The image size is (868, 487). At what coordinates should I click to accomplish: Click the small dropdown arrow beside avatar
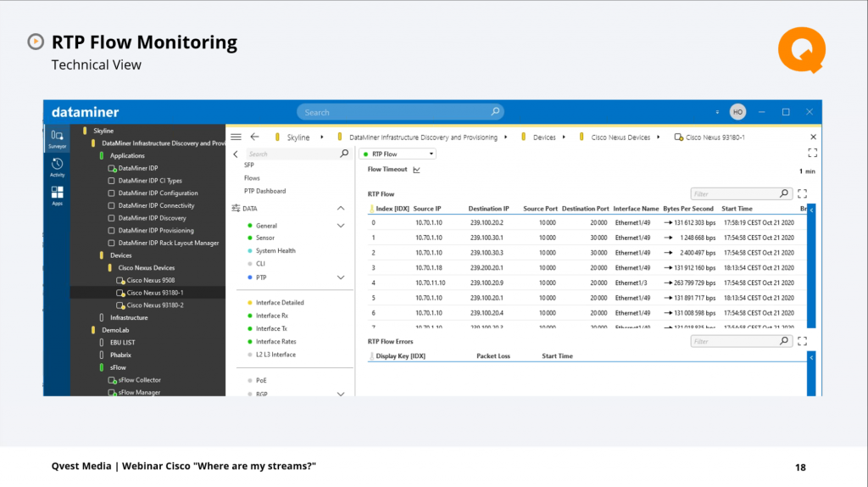tap(717, 112)
